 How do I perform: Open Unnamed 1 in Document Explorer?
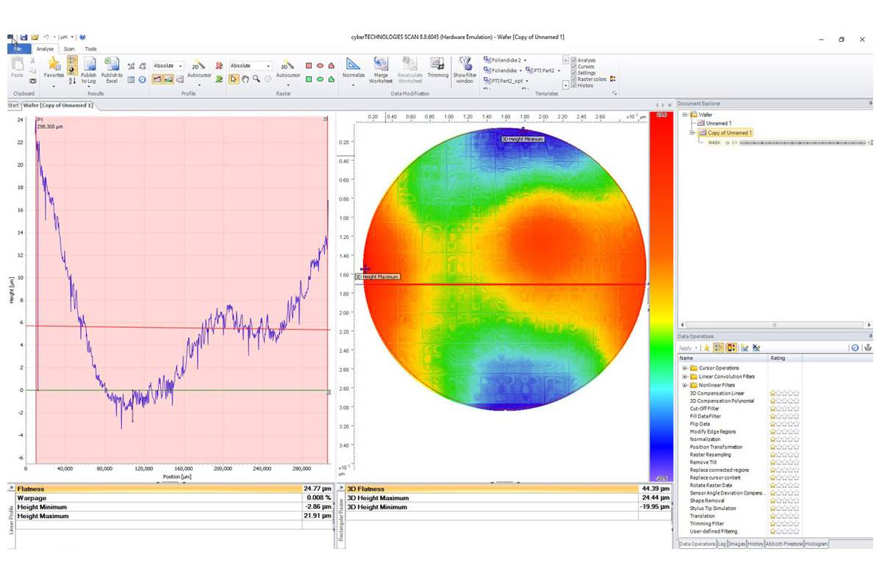718,123
